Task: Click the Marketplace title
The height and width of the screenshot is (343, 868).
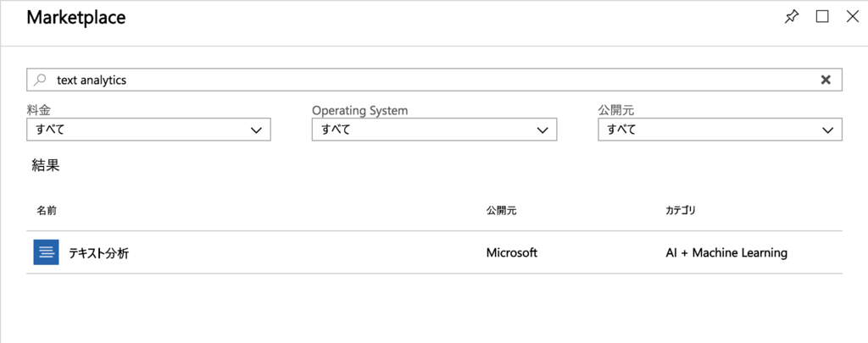Action: tap(76, 18)
